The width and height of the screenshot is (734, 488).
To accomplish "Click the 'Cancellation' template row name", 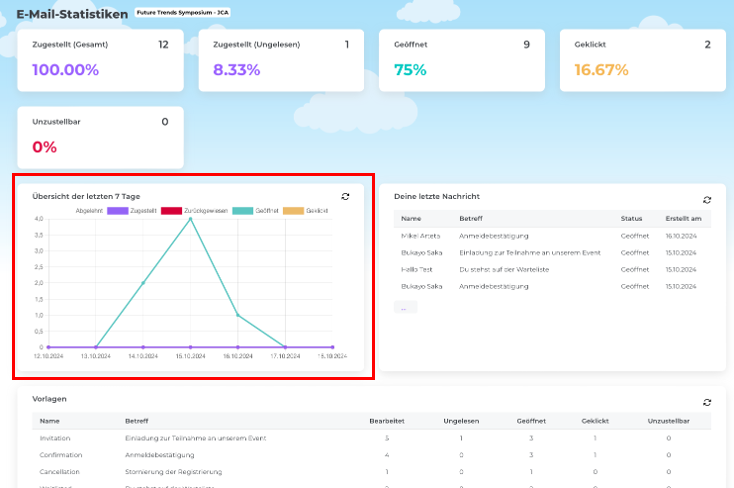I will click(x=59, y=472).
